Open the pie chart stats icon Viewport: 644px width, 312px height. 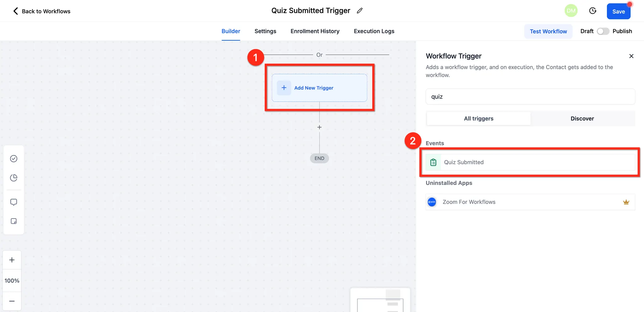click(x=14, y=178)
